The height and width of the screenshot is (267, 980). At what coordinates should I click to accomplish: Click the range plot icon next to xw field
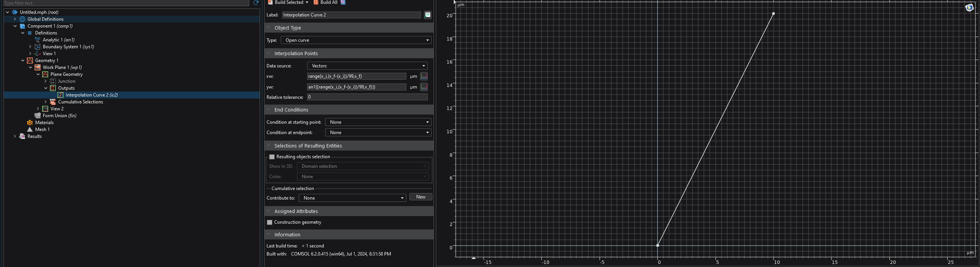point(424,76)
